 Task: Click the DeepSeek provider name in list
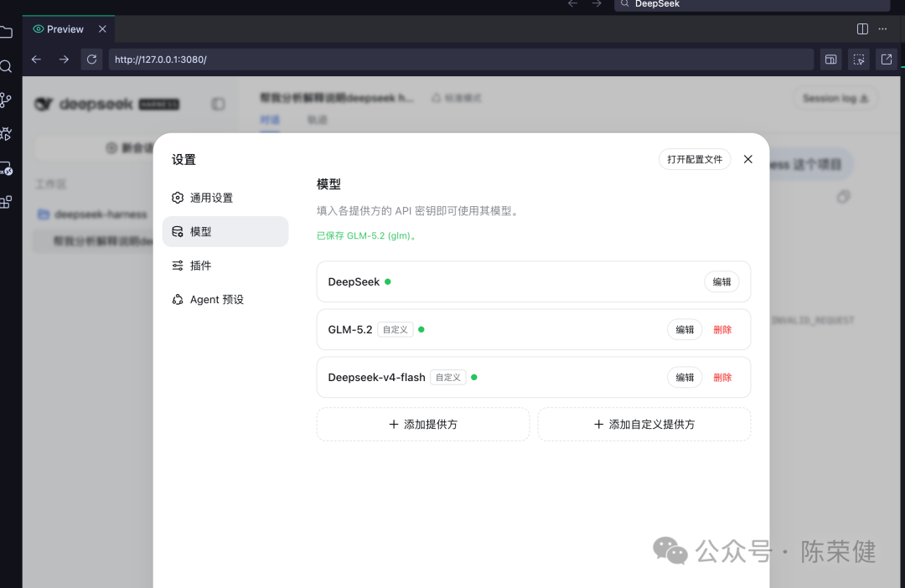(354, 281)
